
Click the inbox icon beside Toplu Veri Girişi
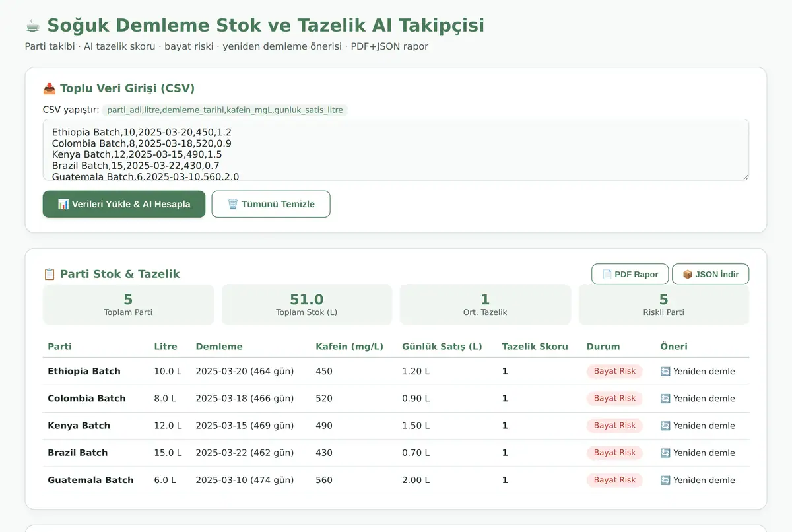pyautogui.click(x=49, y=88)
